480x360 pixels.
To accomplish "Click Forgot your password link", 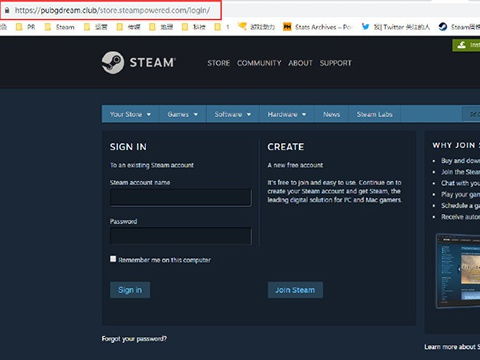I will pyautogui.click(x=134, y=339).
